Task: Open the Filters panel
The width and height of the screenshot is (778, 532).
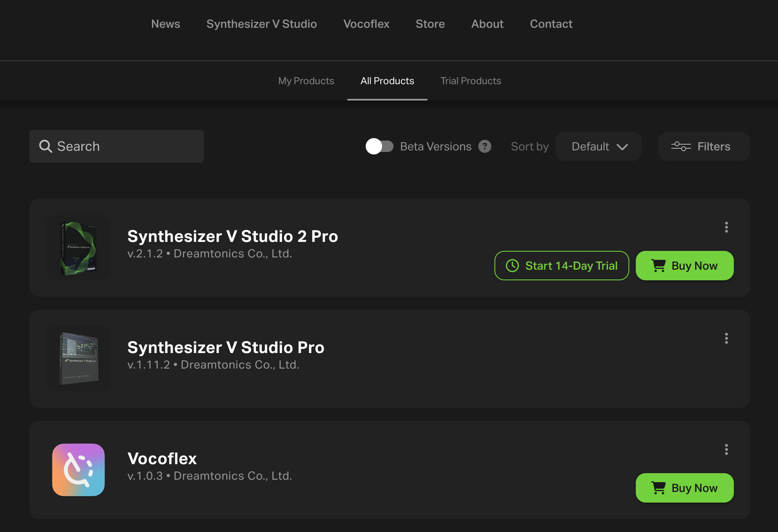Action: 704,146
